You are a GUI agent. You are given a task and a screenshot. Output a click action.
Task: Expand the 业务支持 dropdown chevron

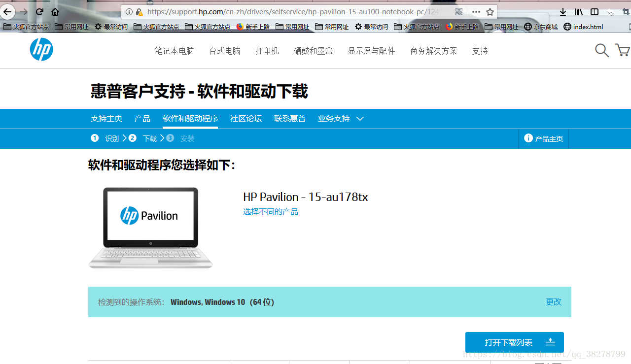360,119
